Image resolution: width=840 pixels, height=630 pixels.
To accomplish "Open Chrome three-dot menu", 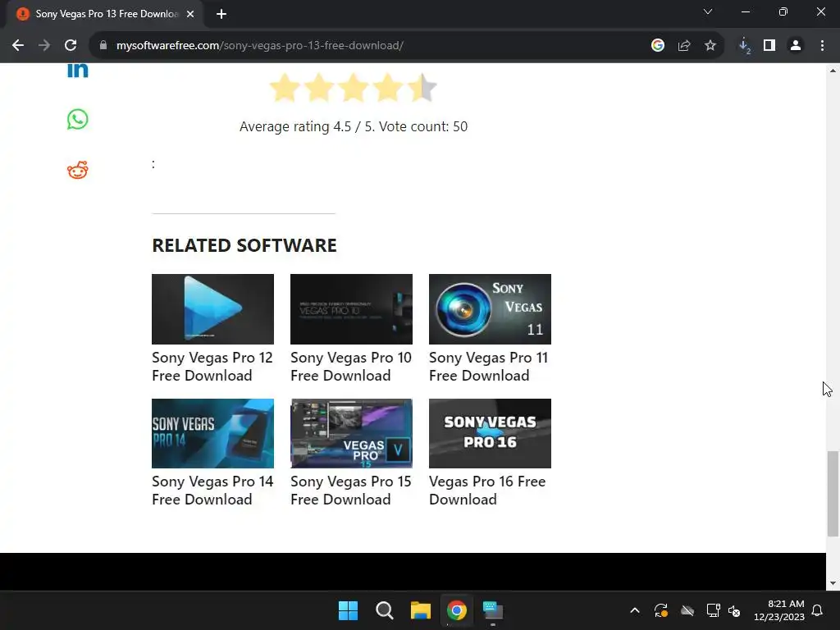I will pos(822,46).
